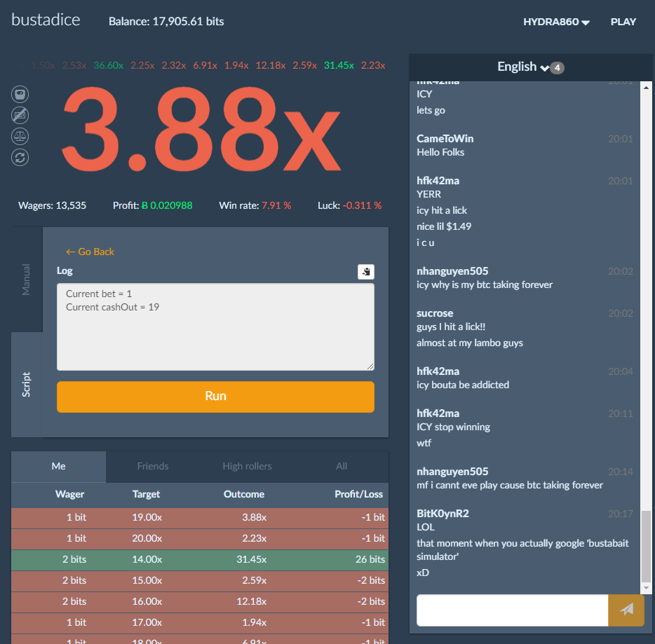Select the Script side tab
The width and height of the screenshot is (655, 644).
point(27,385)
